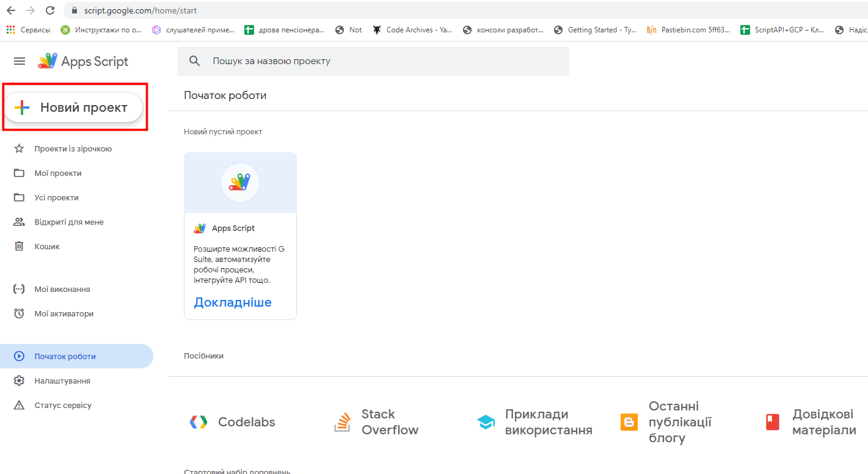Focus the address bar showing script.google.com/home/start
This screenshot has width=868, height=474.
pyautogui.click(x=464, y=10)
